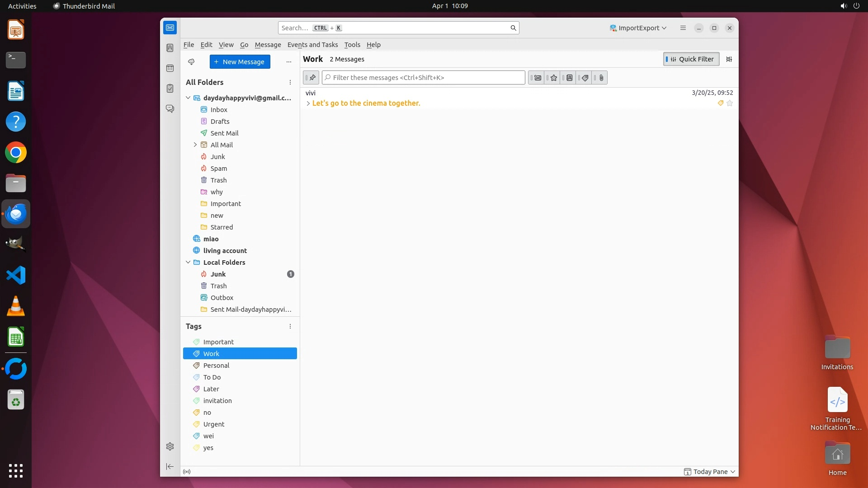868x488 pixels.
Task: Toggle the starred messages filter button
Action: (x=553, y=78)
